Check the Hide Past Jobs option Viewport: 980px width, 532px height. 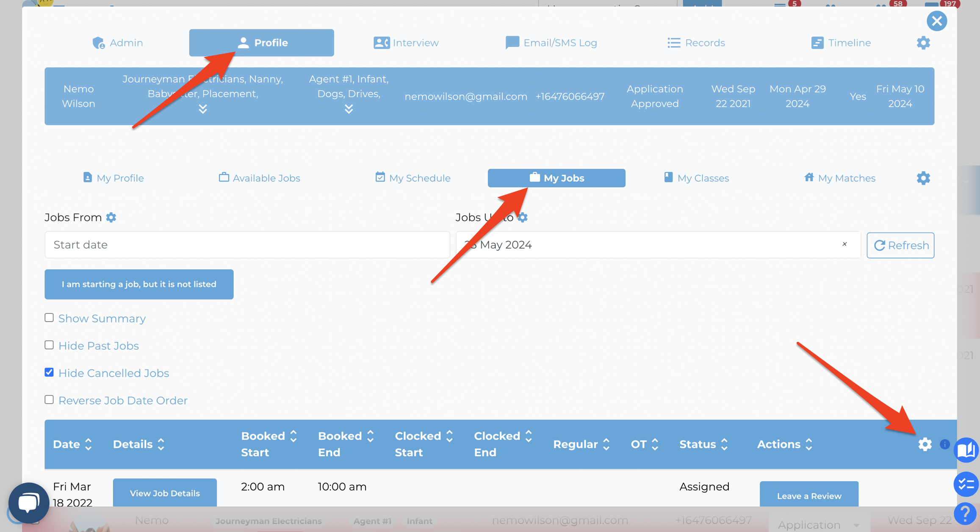(x=49, y=345)
